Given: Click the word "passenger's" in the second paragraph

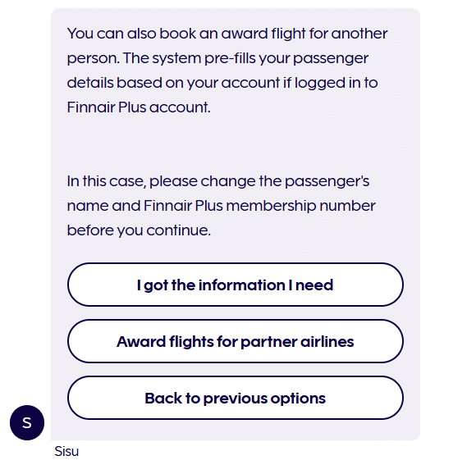Looking at the screenshot, I should [327, 181].
